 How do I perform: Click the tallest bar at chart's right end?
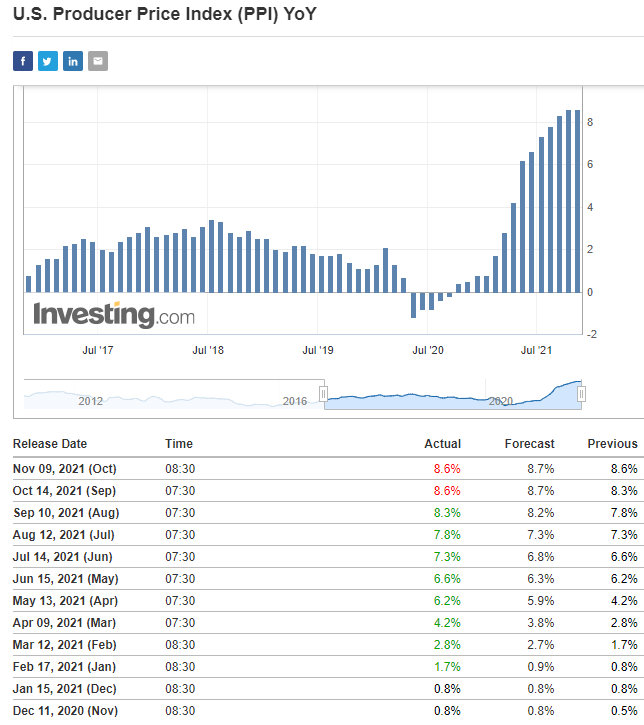[577, 201]
